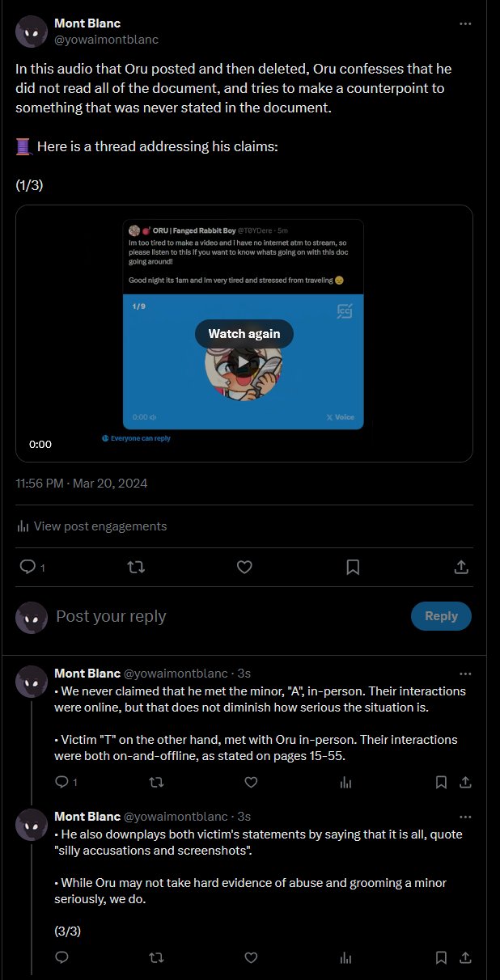Viewport: 500px width, 980px height.
Task: Share the (3/3) reply post
Action: (465, 958)
